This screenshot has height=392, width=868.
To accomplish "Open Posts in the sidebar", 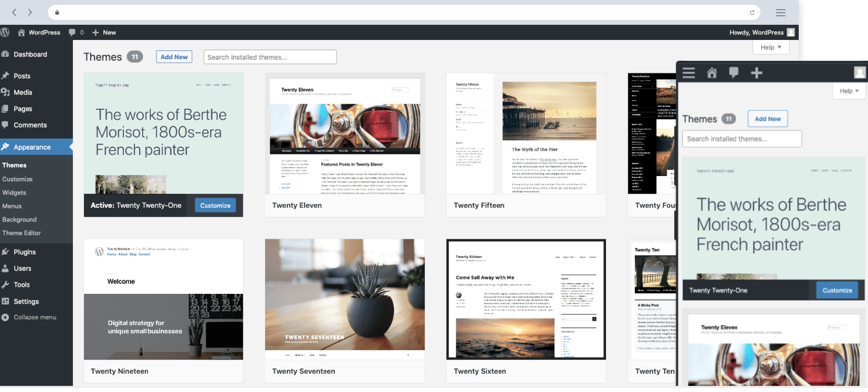I will tap(22, 76).
